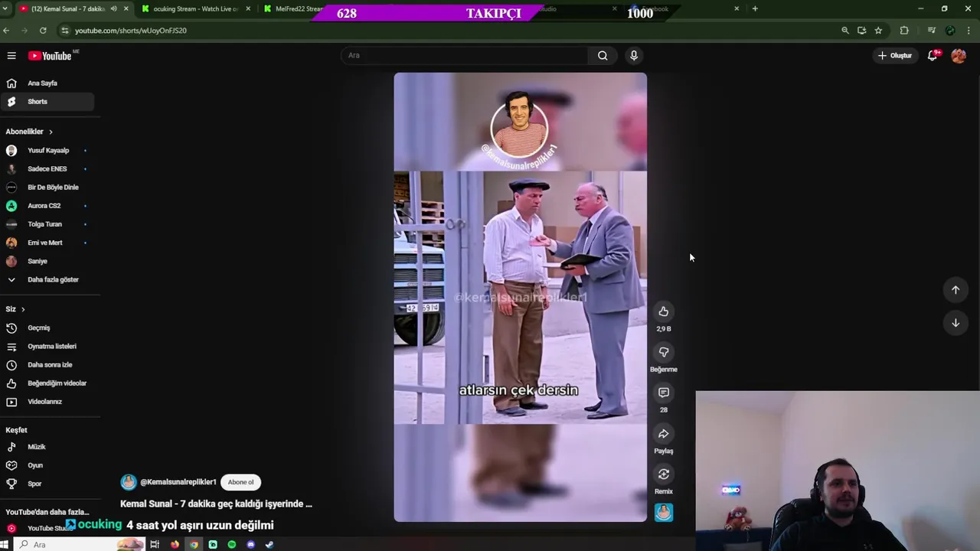Open Beğendiğim videolar list
This screenshot has height=551, width=980.
pos(47,383)
